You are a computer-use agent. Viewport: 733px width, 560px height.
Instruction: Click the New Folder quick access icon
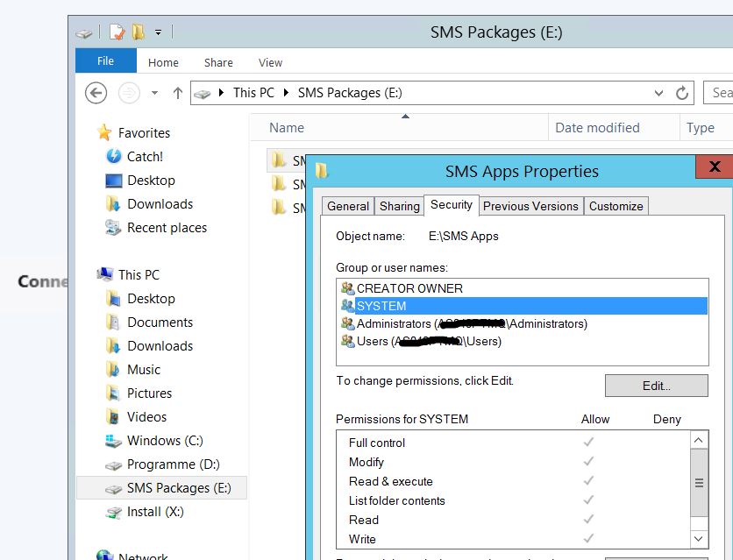coord(138,32)
